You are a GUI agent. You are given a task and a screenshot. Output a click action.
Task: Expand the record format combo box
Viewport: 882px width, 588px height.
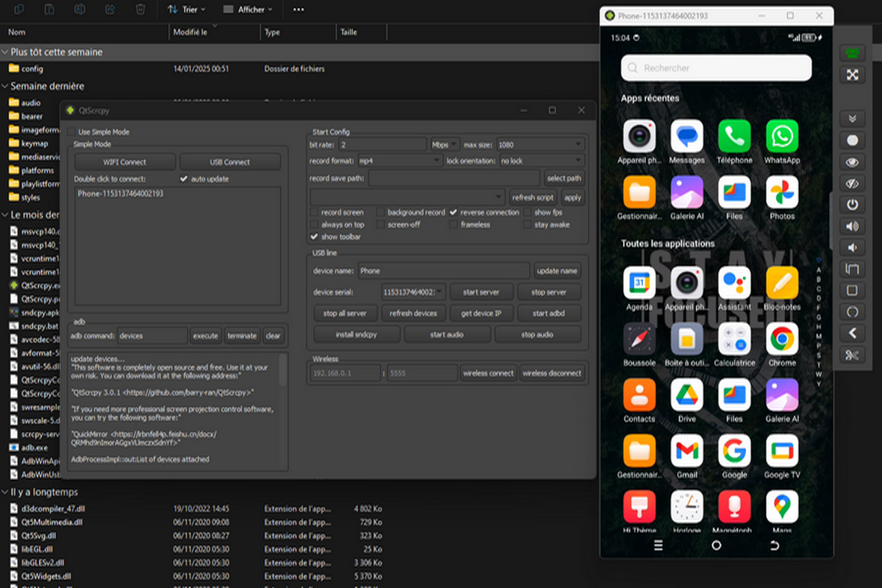point(399,161)
